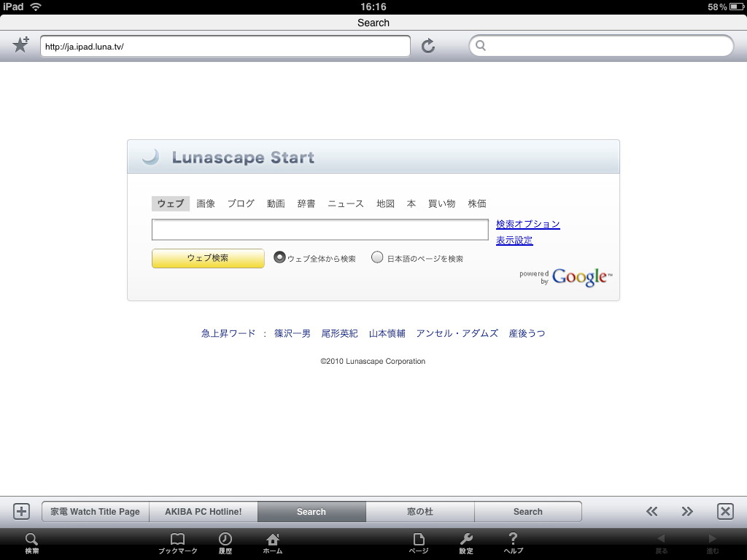Screen dimensions: 747x560
Task: Open a new tab with the plus icon
Action: (x=20, y=511)
